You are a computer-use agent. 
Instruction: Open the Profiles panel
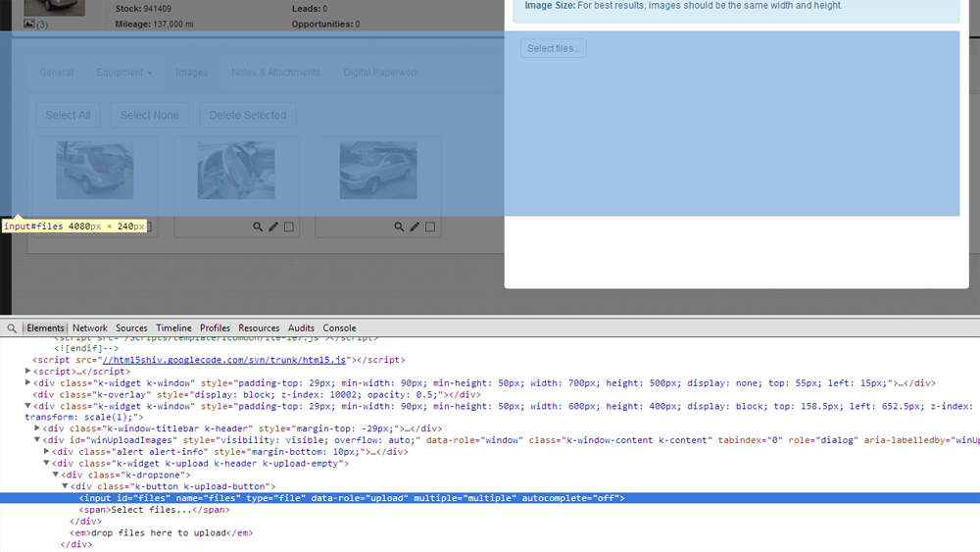point(215,328)
